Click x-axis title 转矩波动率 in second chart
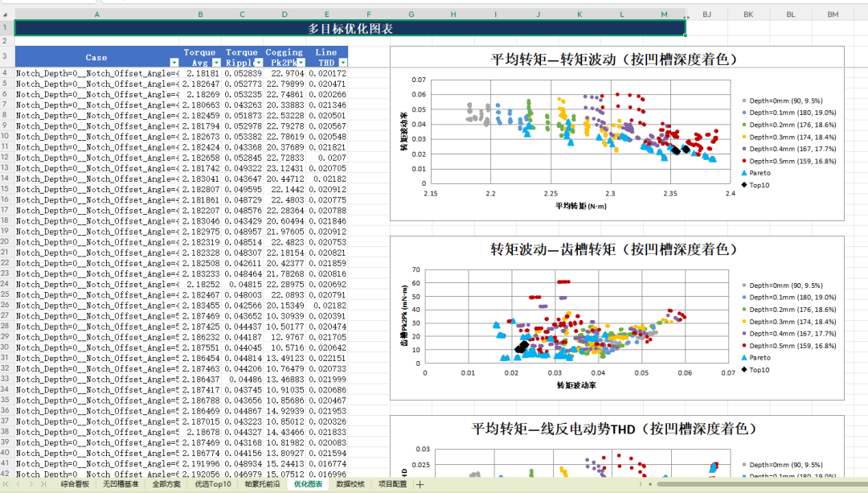 [576, 385]
